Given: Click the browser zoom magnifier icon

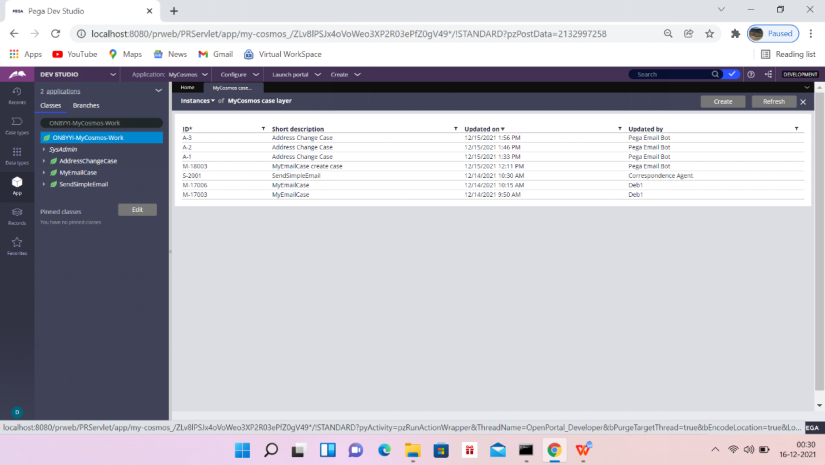Looking at the screenshot, I should pos(668,34).
